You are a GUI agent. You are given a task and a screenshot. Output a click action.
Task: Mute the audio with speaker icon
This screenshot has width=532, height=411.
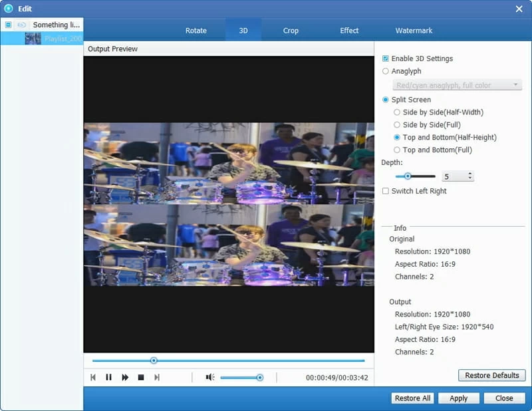[209, 377]
